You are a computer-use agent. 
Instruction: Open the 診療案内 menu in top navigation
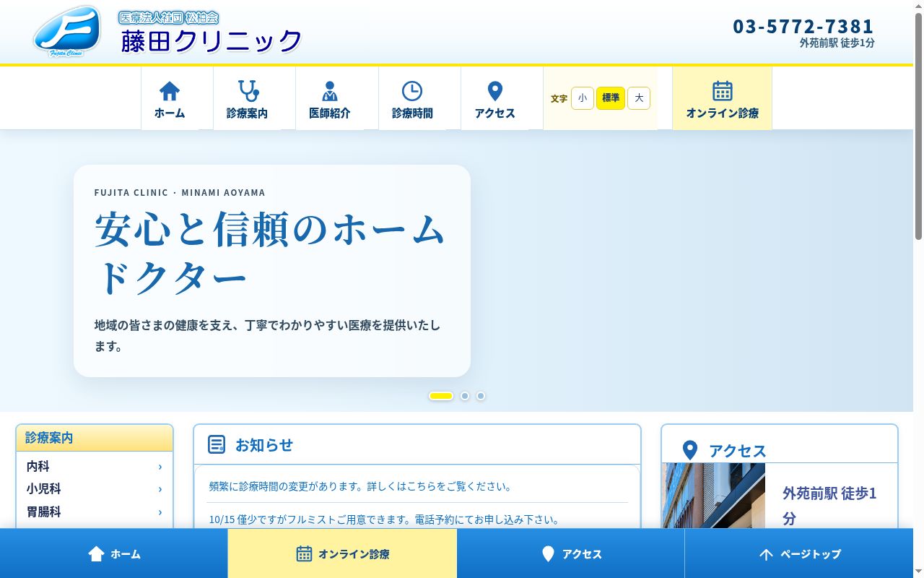[x=248, y=98]
